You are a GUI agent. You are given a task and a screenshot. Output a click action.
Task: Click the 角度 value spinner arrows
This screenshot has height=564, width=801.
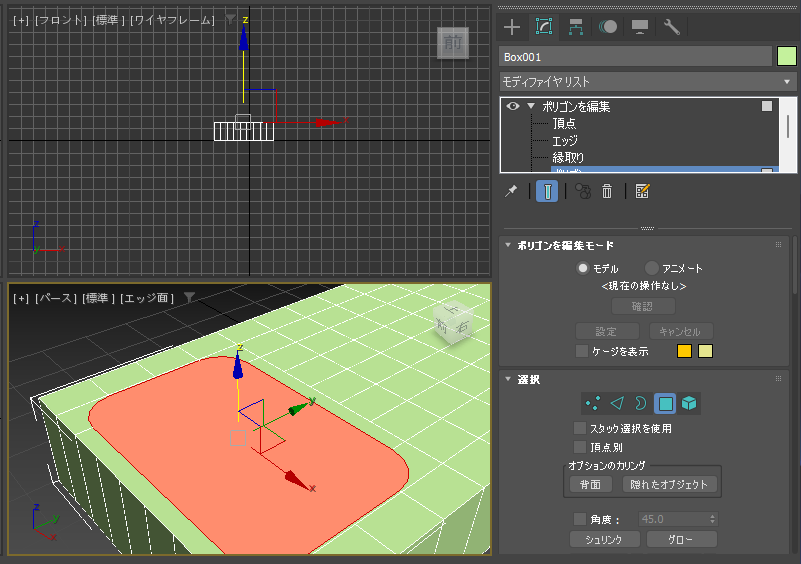click(x=712, y=519)
